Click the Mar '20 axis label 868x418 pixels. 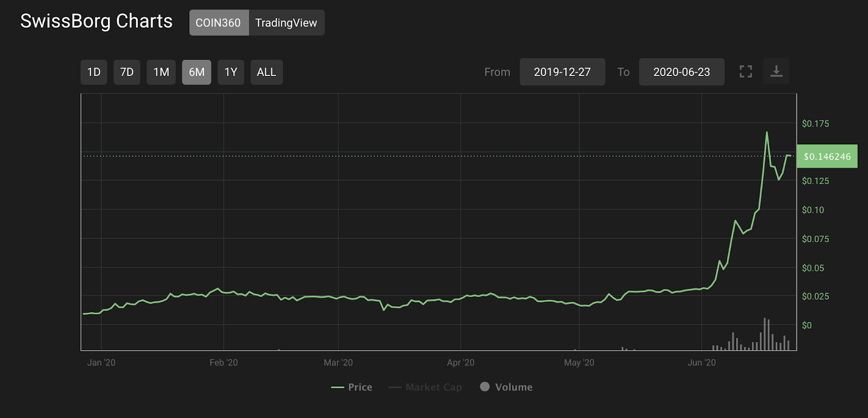pyautogui.click(x=338, y=363)
